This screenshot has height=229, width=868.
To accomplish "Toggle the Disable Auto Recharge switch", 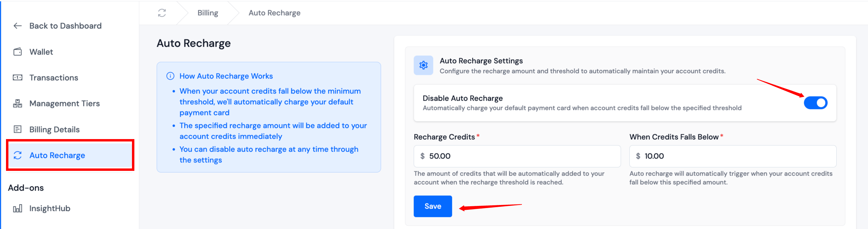I will 816,103.
